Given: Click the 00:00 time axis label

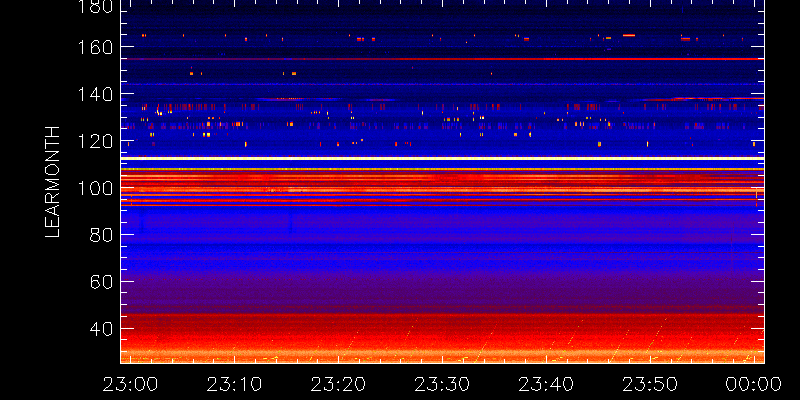Looking at the screenshot, I should (x=755, y=384).
